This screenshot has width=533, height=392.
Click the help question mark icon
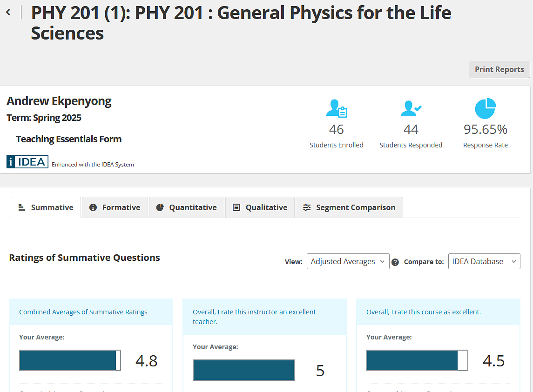pyautogui.click(x=395, y=262)
